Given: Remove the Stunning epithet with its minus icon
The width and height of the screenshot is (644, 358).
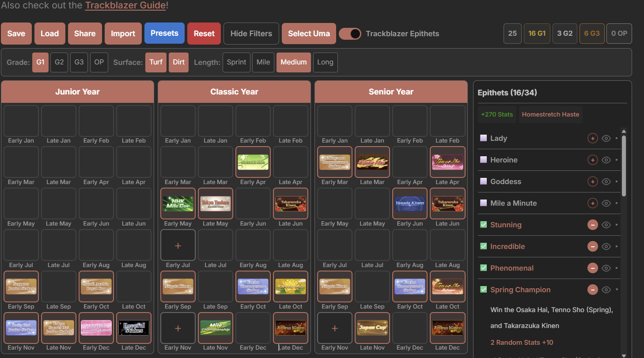Looking at the screenshot, I should 592,225.
